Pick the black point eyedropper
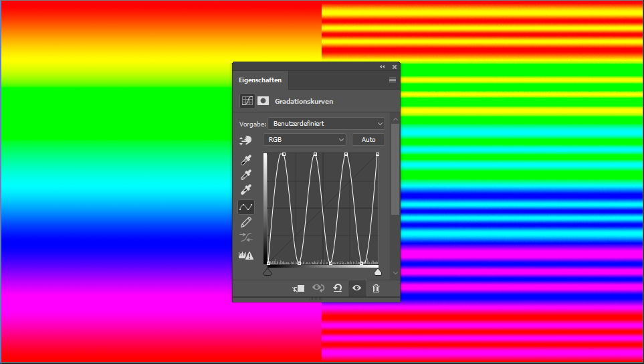The width and height of the screenshot is (644, 364). (245, 160)
